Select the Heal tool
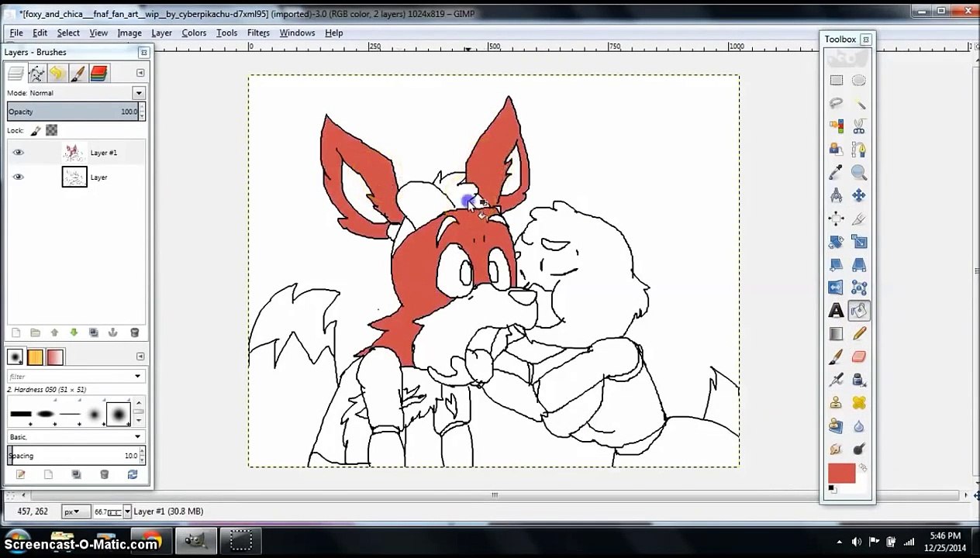Image resolution: width=980 pixels, height=558 pixels. click(859, 403)
